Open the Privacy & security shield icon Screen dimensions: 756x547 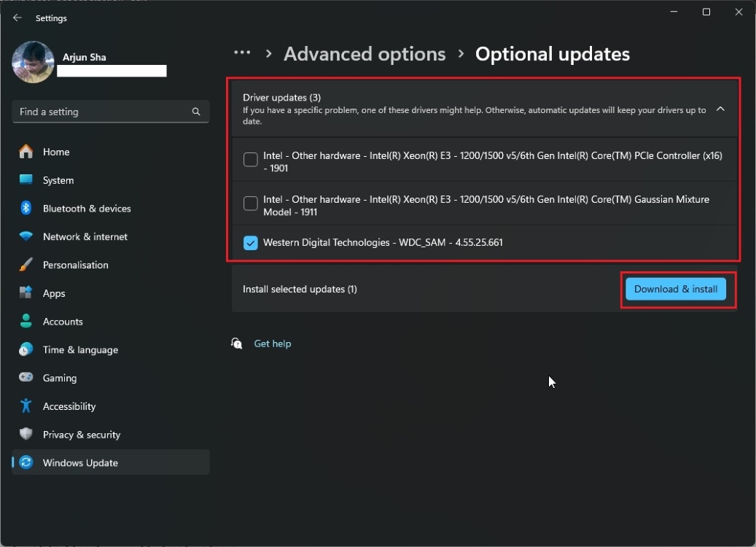26,435
